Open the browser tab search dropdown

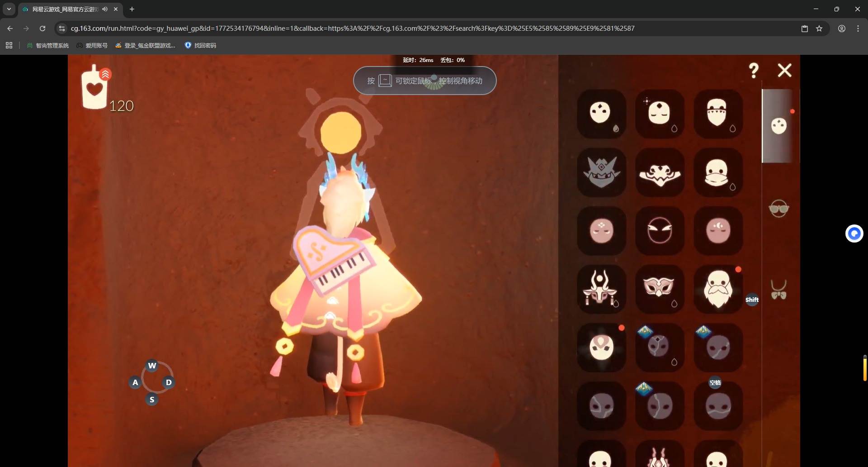point(9,9)
